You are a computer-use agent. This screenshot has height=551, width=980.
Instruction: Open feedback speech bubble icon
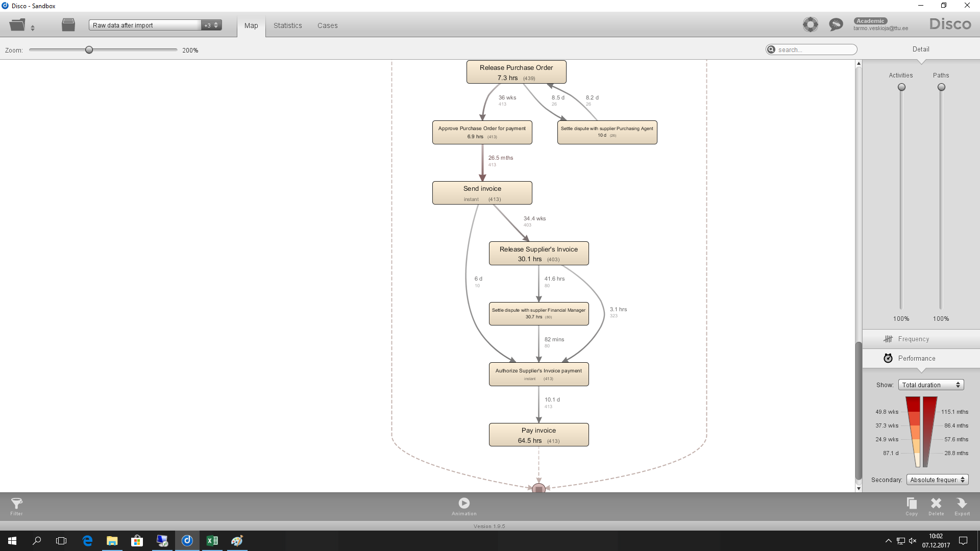pos(836,24)
